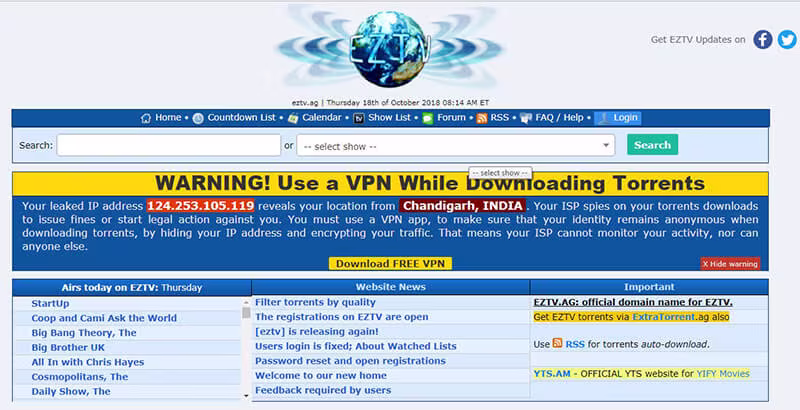Image resolution: width=800 pixels, height=410 pixels.
Task: Open EZTV Twitter page icon
Action: pyautogui.click(x=787, y=40)
